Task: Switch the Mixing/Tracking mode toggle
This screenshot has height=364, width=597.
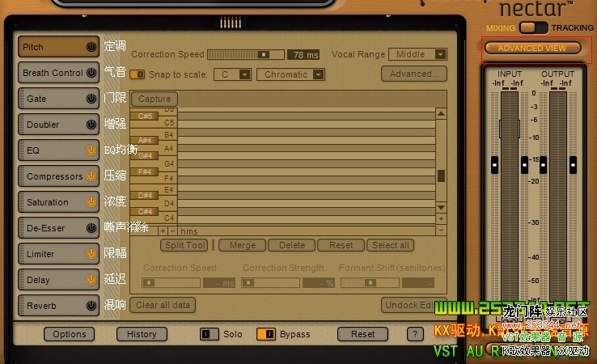Action: click(x=533, y=28)
